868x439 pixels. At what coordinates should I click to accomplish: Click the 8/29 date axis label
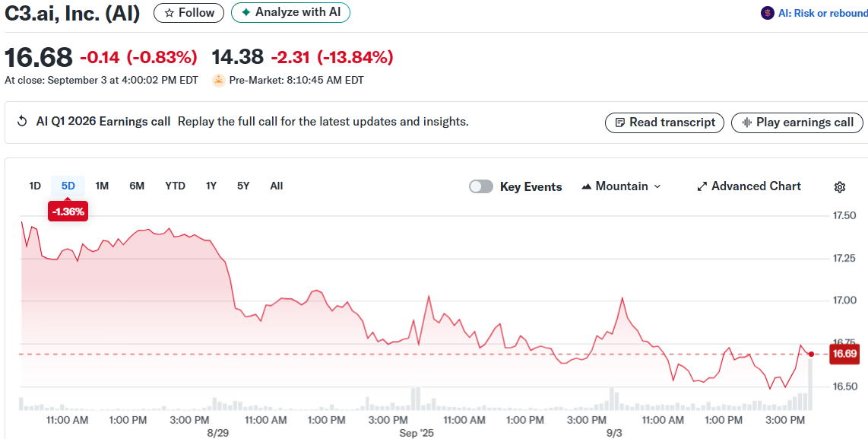pyautogui.click(x=218, y=433)
